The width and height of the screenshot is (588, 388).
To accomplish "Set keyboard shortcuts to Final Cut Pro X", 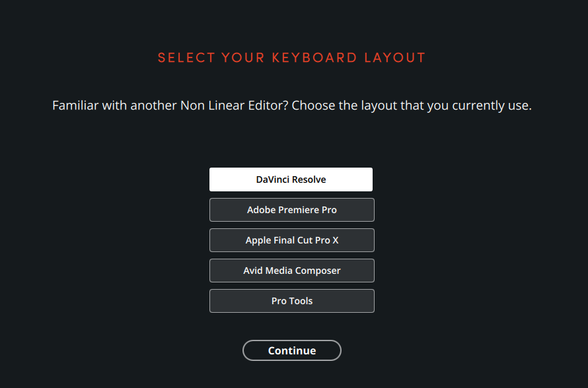I will pyautogui.click(x=291, y=240).
